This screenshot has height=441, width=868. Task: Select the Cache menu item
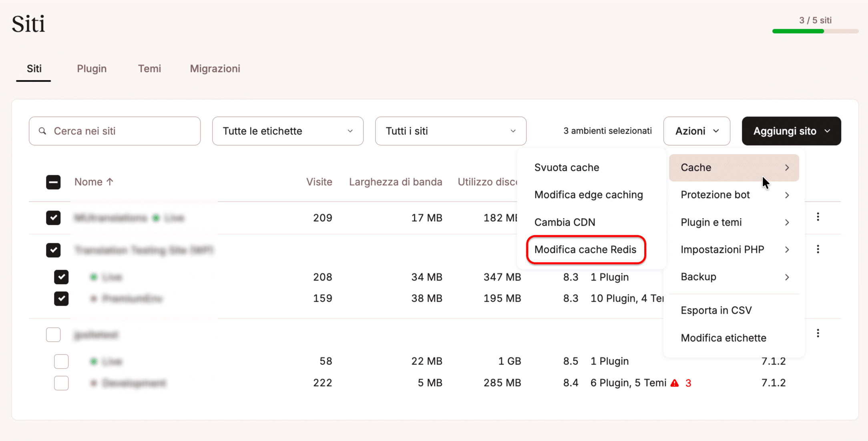[x=734, y=168]
